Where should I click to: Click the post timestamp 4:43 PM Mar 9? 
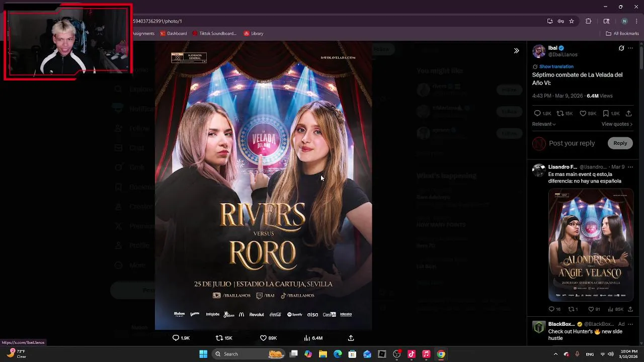(557, 96)
